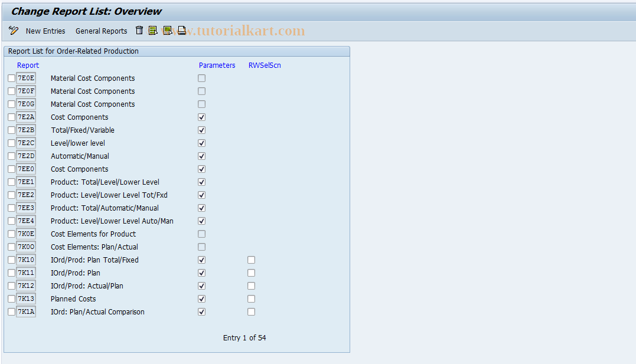Click the Parameters column header
Screen dimensions: 636x364
tap(217, 65)
